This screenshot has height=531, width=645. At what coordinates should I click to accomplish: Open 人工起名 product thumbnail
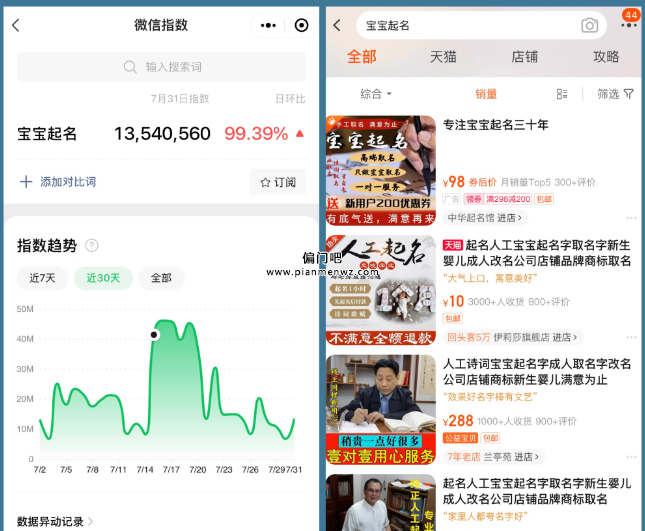381,290
